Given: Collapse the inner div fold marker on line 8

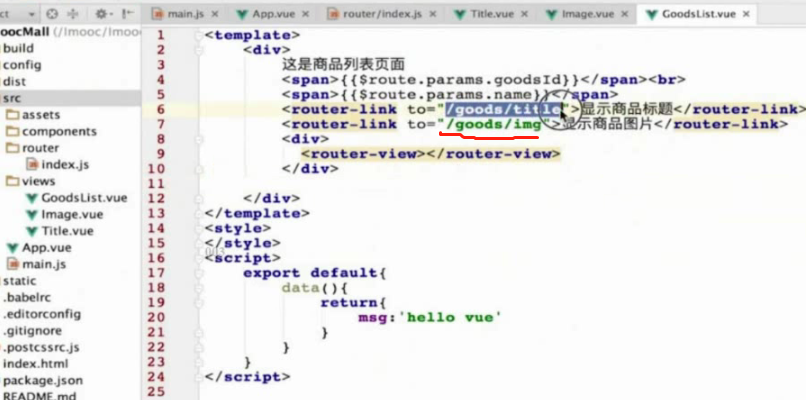Looking at the screenshot, I should 198,139.
